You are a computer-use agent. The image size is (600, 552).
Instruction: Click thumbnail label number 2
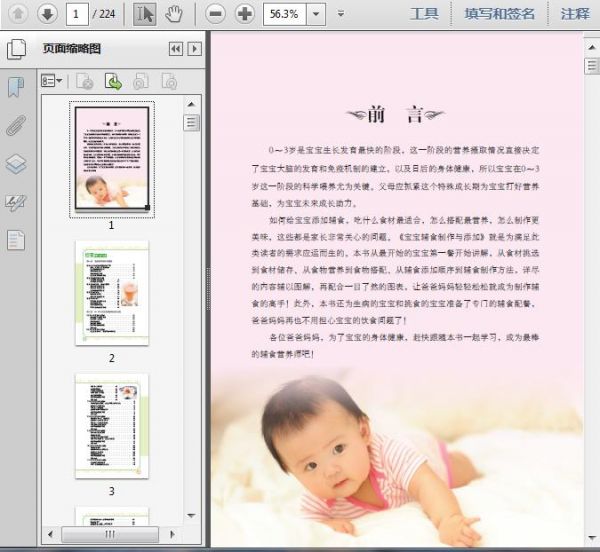112,358
